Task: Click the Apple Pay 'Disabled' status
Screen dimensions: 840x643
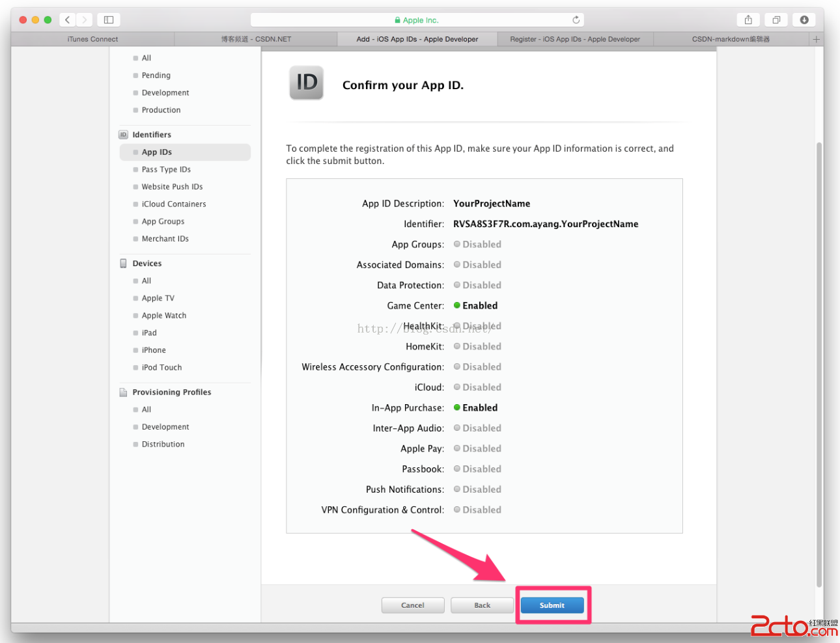Action: coord(482,448)
